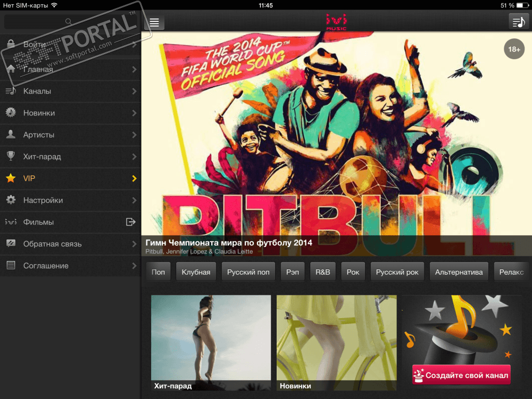
Task: Expand the Хит-парад chevron
Action: click(x=135, y=156)
